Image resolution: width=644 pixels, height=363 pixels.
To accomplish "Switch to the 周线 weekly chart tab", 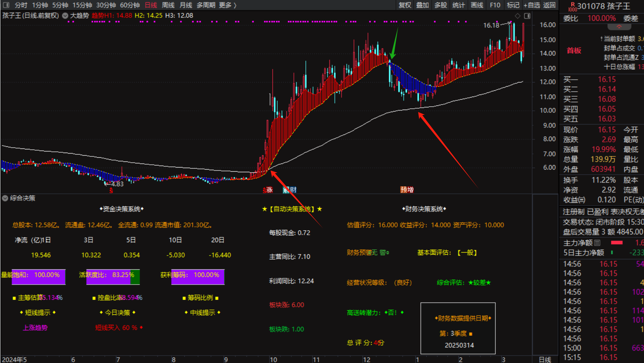I will pyautogui.click(x=168, y=5).
